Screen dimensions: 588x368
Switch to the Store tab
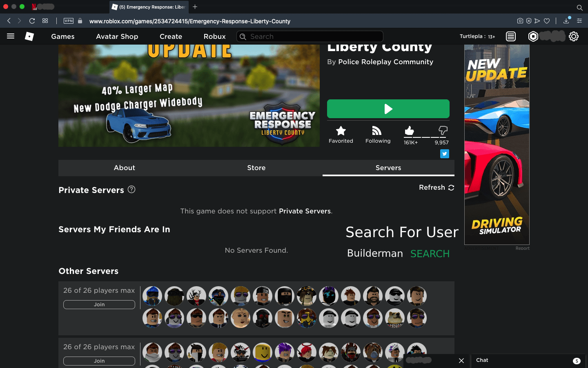coord(256,168)
